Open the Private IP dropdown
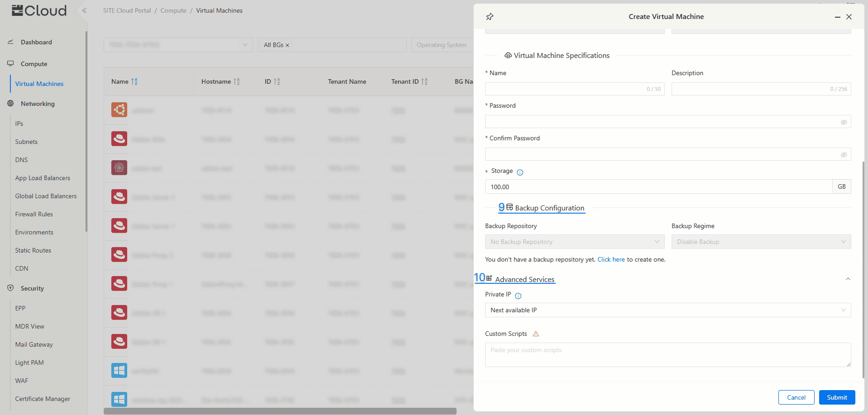Screen dimensions: 868x415 tap(668, 310)
